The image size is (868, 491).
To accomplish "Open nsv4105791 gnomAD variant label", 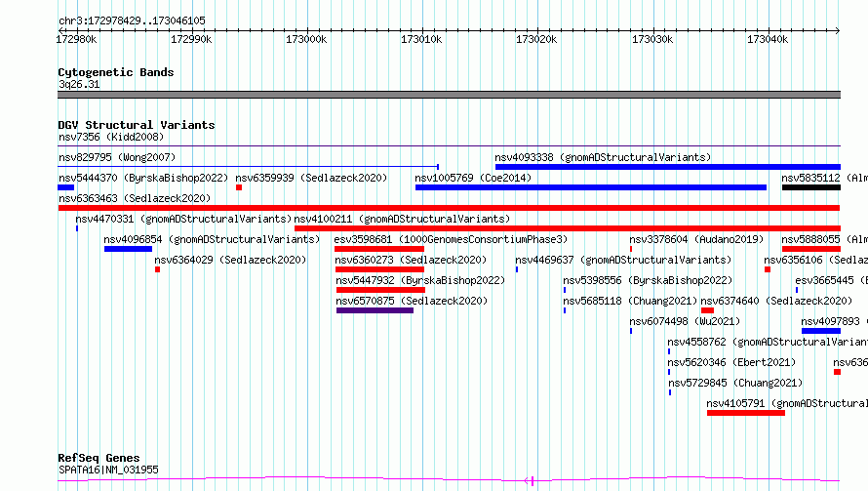I will tap(787, 403).
